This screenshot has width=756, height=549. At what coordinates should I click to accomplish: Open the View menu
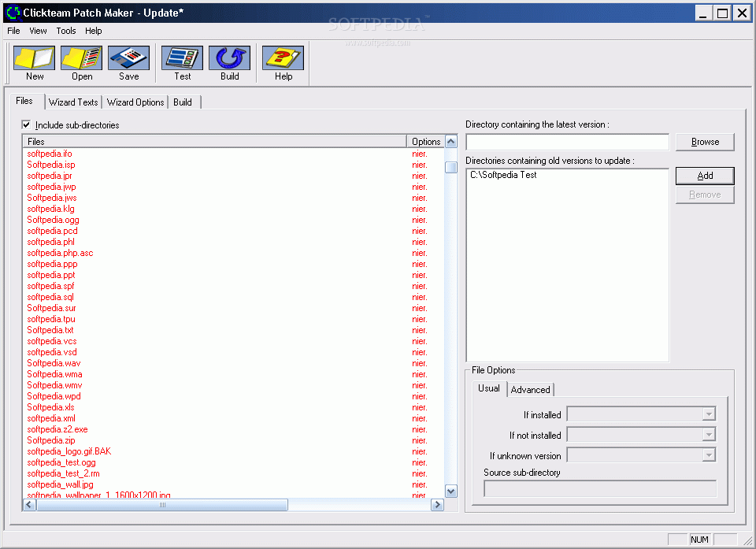(38, 31)
